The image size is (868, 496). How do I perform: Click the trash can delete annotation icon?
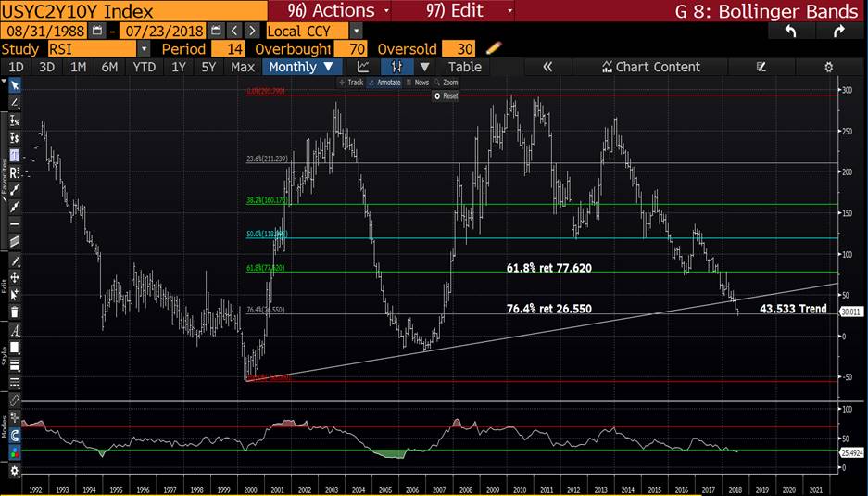[x=15, y=312]
